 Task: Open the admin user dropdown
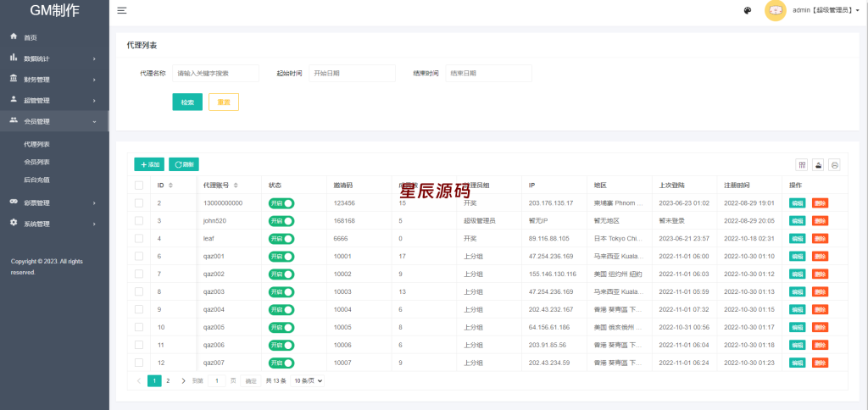tap(826, 10)
